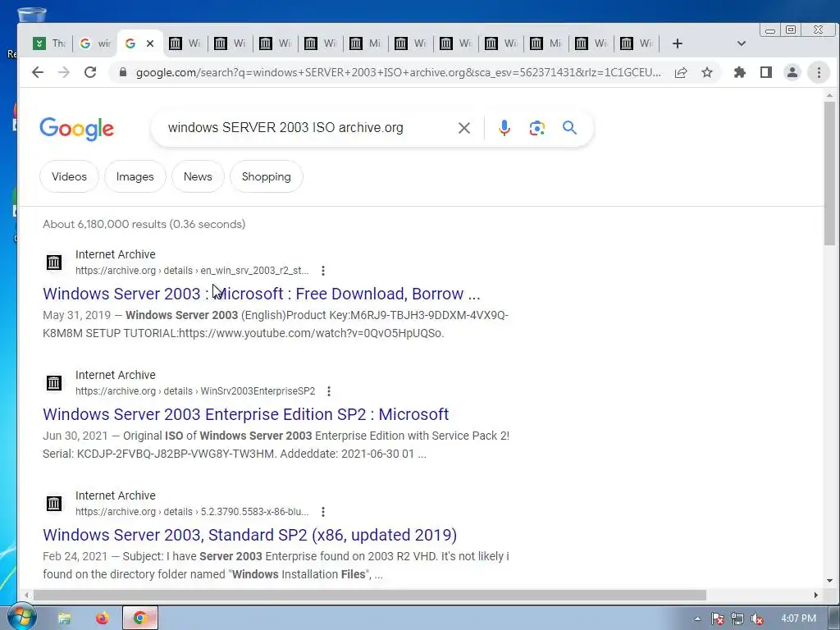840x630 pixels.
Task: Click the horizontal scrollbar right arrow
Action: [x=816, y=596]
